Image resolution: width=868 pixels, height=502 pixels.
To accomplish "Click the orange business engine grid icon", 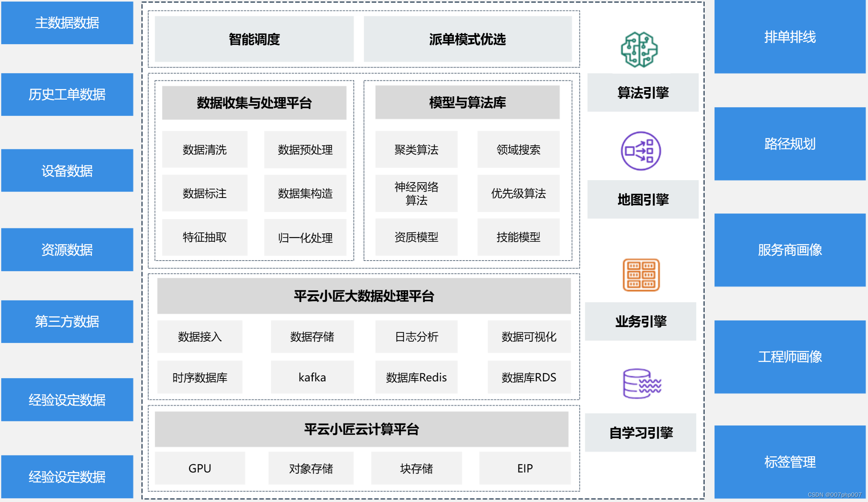I will (641, 275).
